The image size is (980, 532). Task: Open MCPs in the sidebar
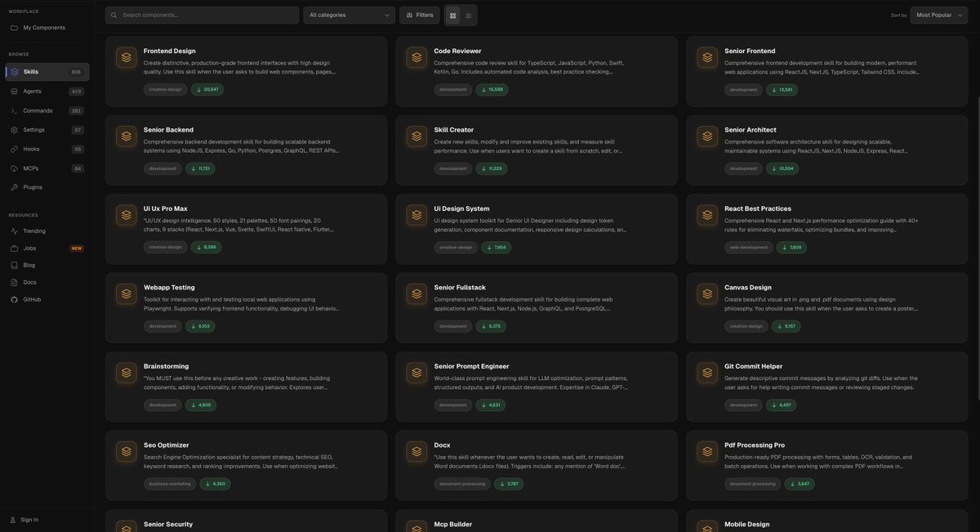tap(47, 168)
